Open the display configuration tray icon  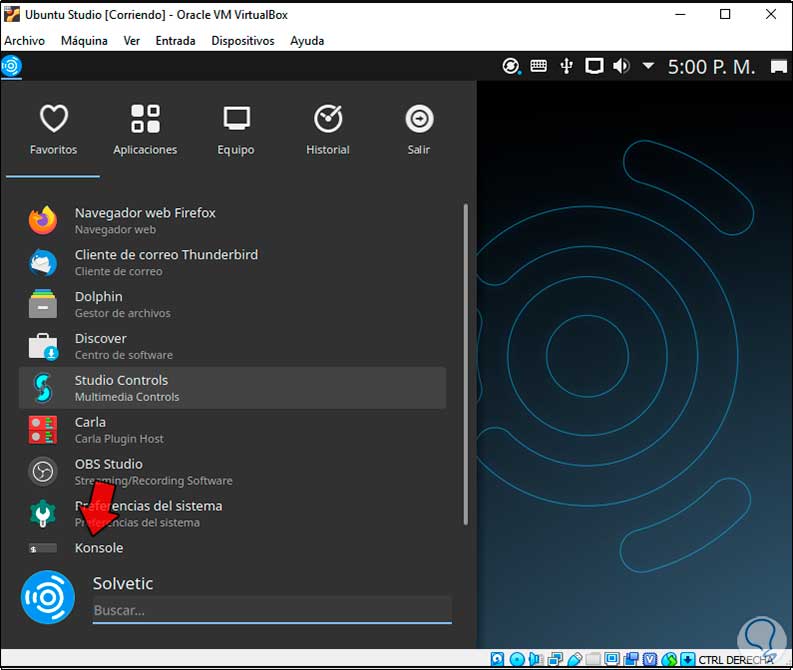point(594,66)
